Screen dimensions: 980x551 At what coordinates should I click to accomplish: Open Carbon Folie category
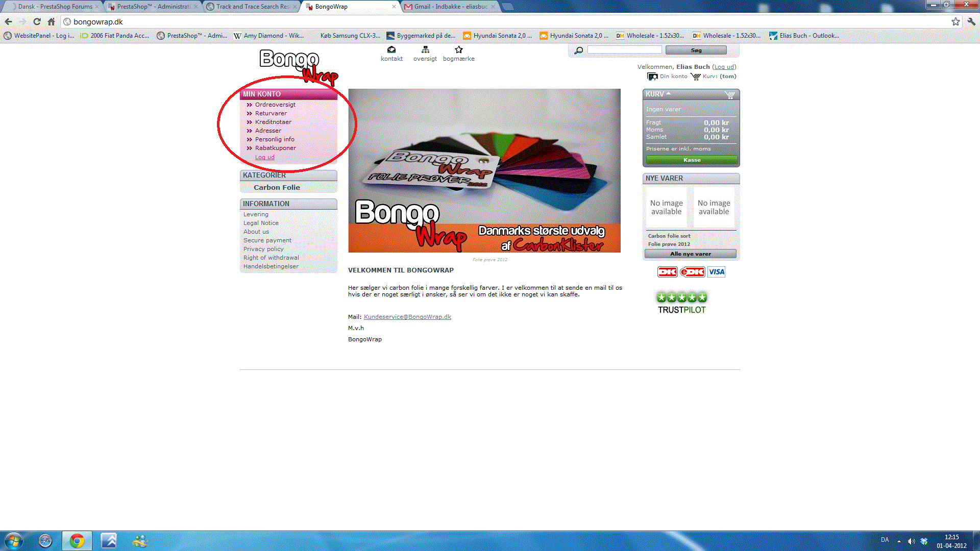277,187
